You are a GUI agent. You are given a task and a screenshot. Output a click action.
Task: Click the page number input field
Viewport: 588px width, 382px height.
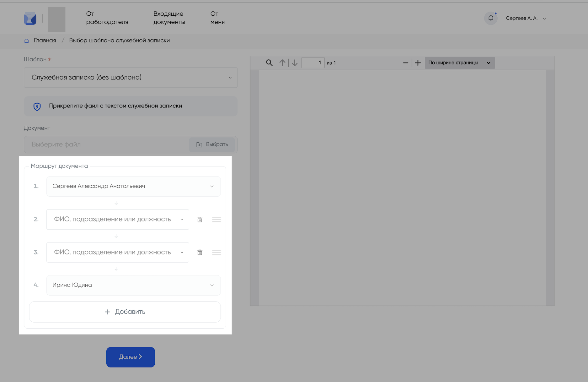pos(313,63)
